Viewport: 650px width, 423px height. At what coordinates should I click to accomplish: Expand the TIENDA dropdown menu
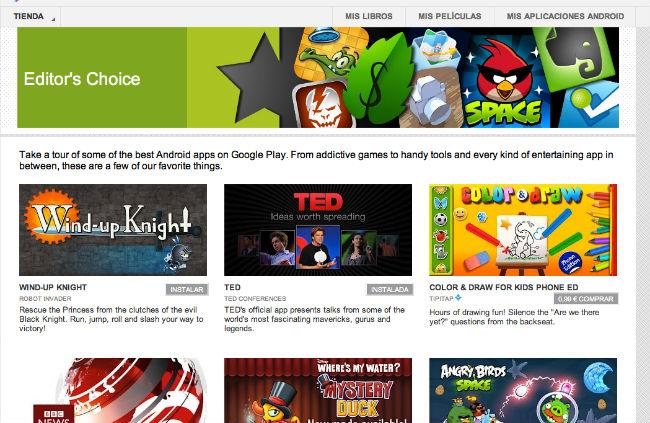(31, 16)
